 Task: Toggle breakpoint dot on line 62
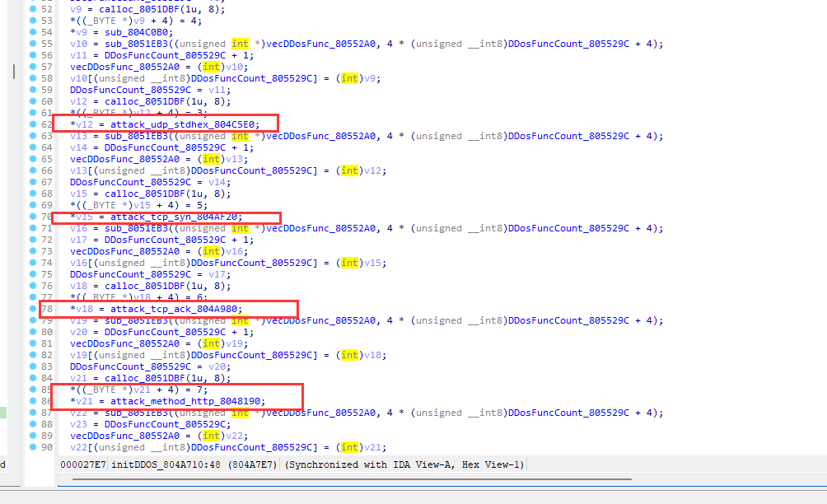click(33, 124)
